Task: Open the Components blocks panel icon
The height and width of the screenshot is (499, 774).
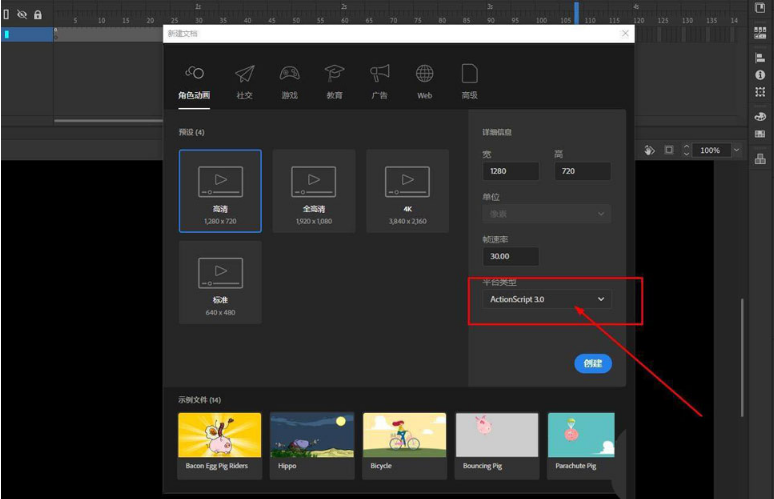Action: (x=760, y=158)
